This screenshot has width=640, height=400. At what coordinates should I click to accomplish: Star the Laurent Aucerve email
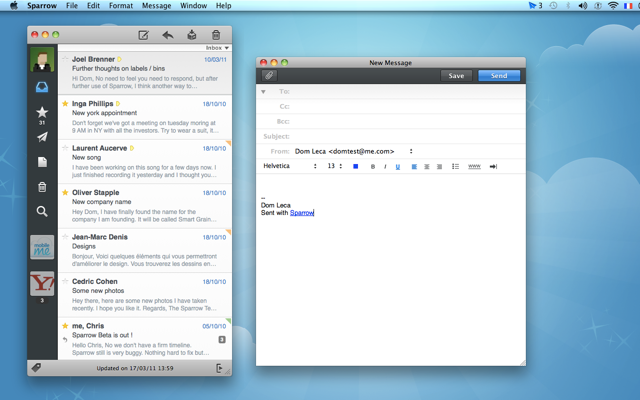point(65,148)
